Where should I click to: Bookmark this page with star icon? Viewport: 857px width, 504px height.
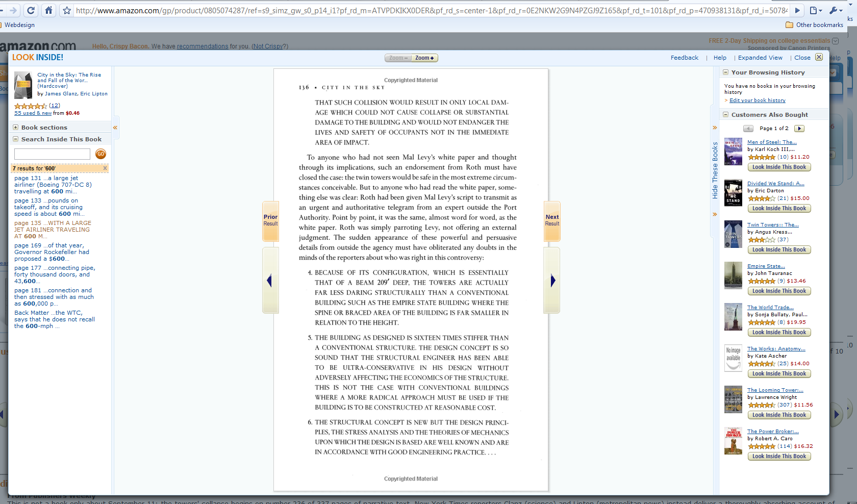coord(67,10)
